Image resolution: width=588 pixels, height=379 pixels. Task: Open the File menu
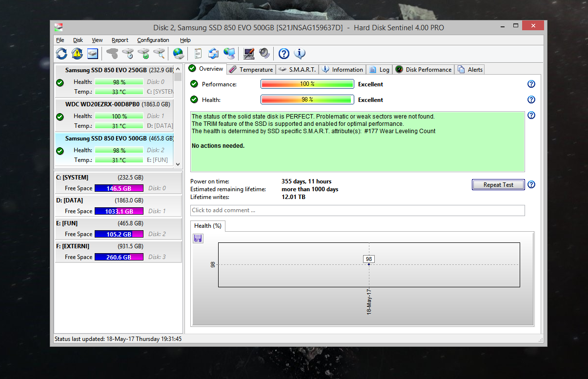[x=60, y=40]
